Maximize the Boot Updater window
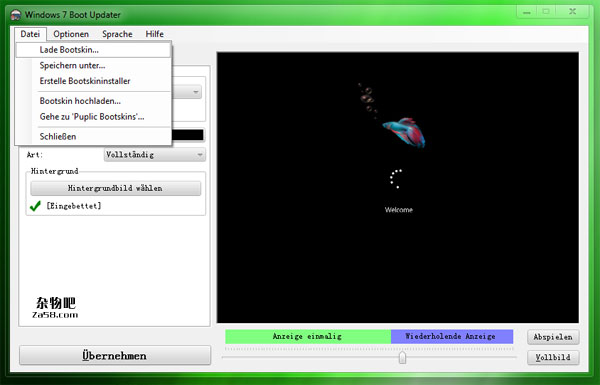The height and width of the screenshot is (385, 600). [x=546, y=12]
